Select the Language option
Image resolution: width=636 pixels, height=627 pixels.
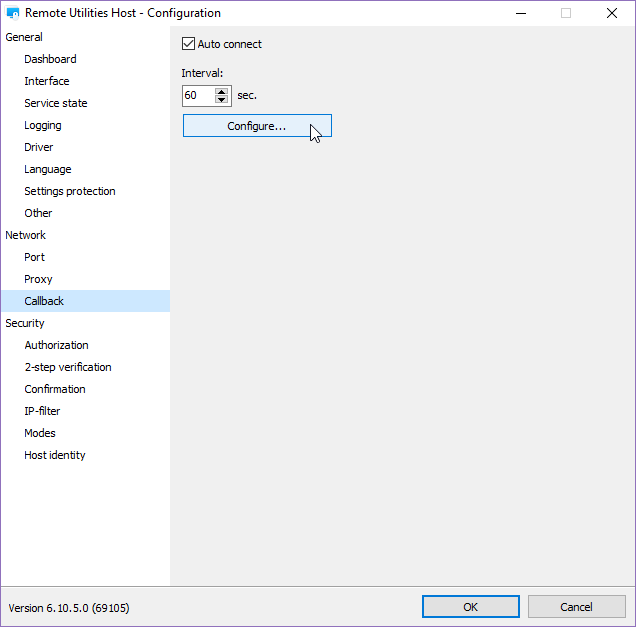point(48,169)
